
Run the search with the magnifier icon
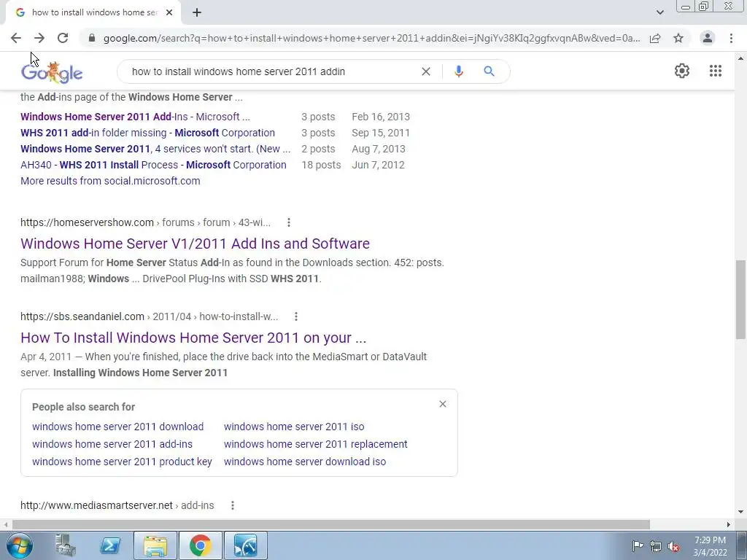click(x=489, y=71)
